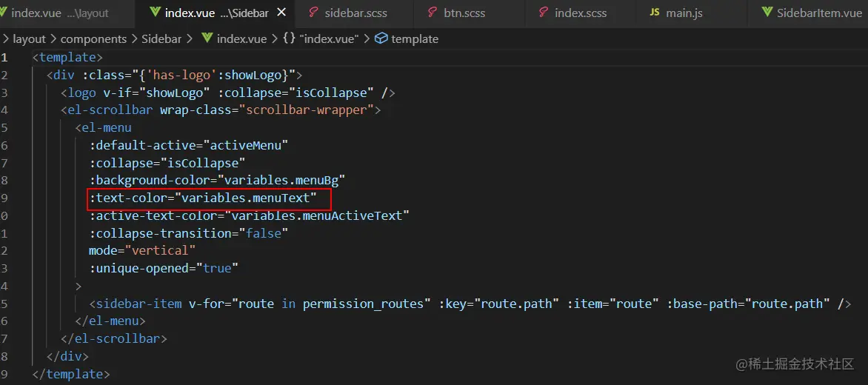Click the Sass icon on sidebar.scss tab
The width and height of the screenshot is (868, 385).
[x=315, y=13]
